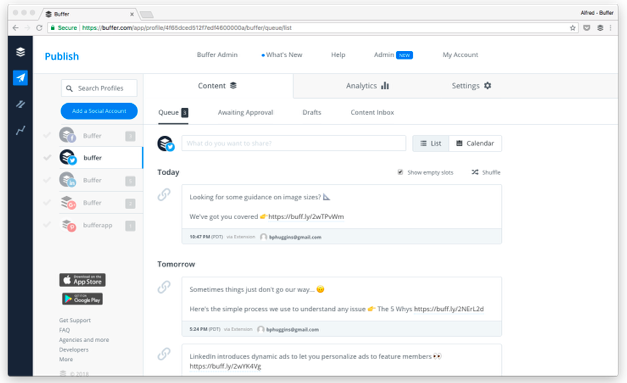The height and width of the screenshot is (383, 627).
Task: Open the Reply icon in dark sidebar
Action: click(x=20, y=104)
